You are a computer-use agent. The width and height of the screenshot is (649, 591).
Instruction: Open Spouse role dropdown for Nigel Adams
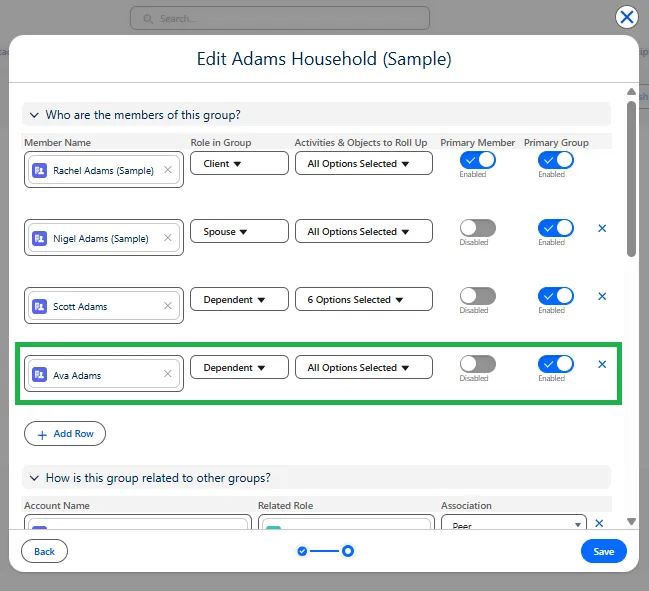click(239, 231)
